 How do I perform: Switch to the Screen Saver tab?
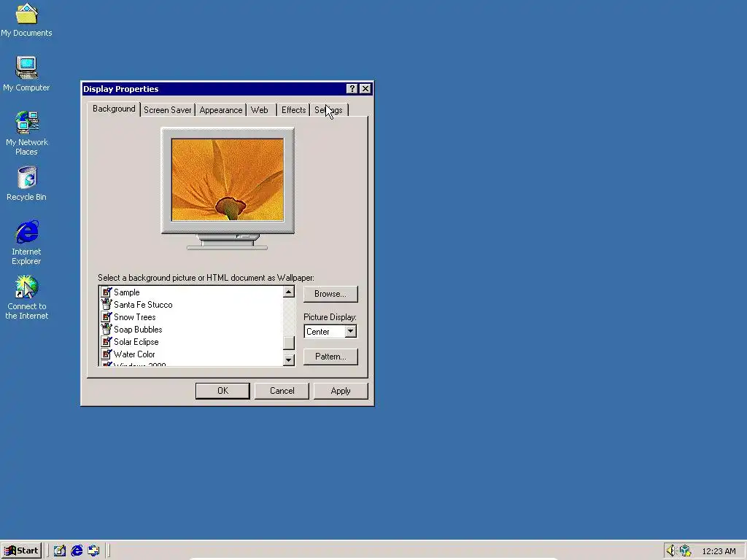[x=168, y=110]
